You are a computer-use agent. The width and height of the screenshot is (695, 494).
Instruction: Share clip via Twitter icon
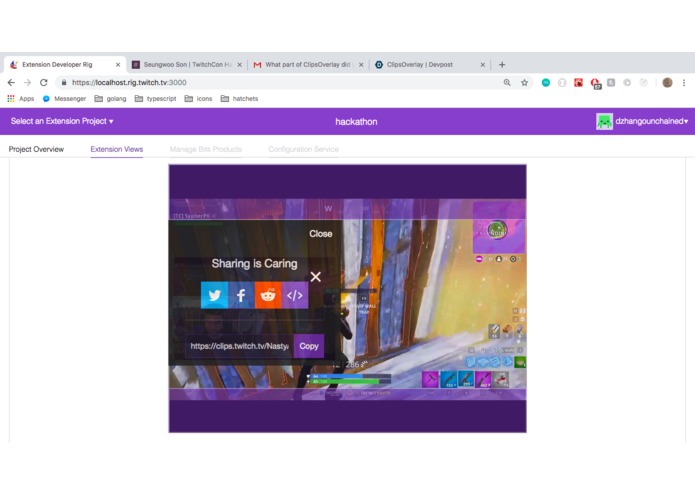pyautogui.click(x=215, y=295)
